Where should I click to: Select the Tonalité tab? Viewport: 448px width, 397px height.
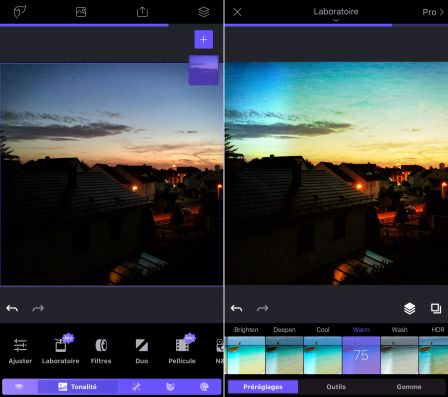point(78,387)
